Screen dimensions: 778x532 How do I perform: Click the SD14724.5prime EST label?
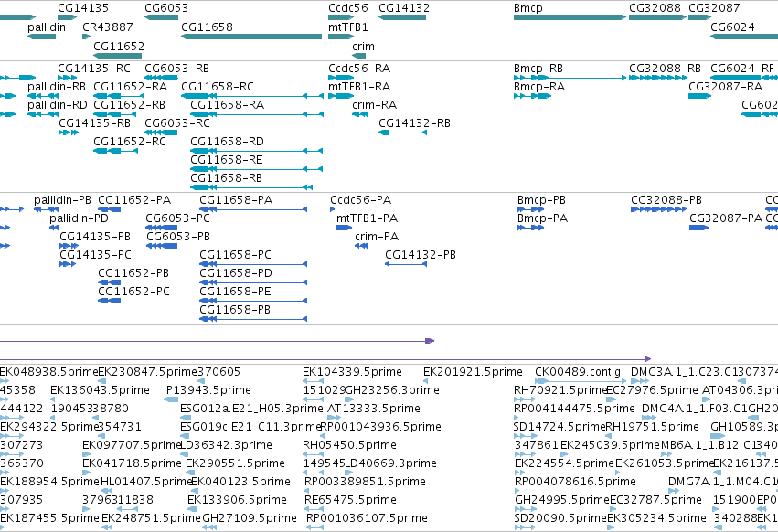560,427
